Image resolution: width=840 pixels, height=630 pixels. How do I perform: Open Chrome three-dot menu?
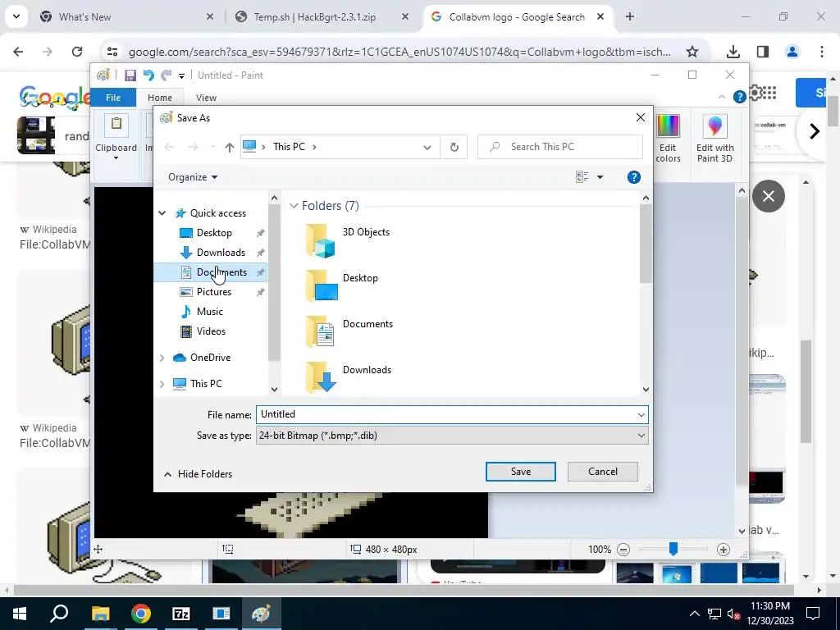(822, 52)
